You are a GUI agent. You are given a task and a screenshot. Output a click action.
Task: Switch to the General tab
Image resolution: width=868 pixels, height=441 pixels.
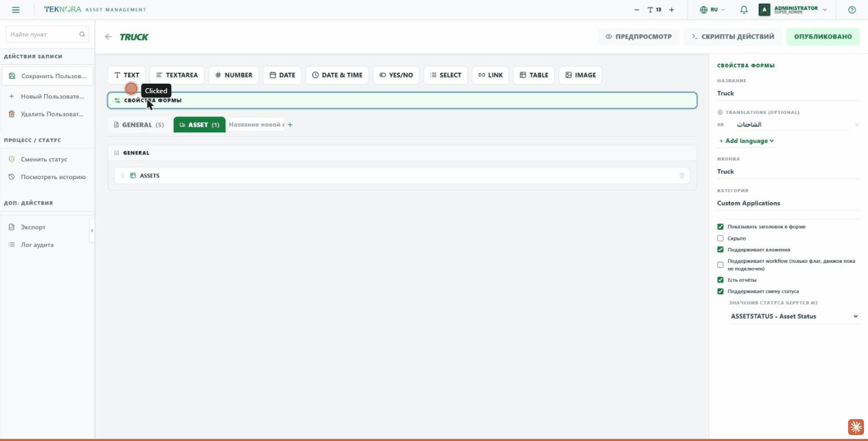pos(138,125)
